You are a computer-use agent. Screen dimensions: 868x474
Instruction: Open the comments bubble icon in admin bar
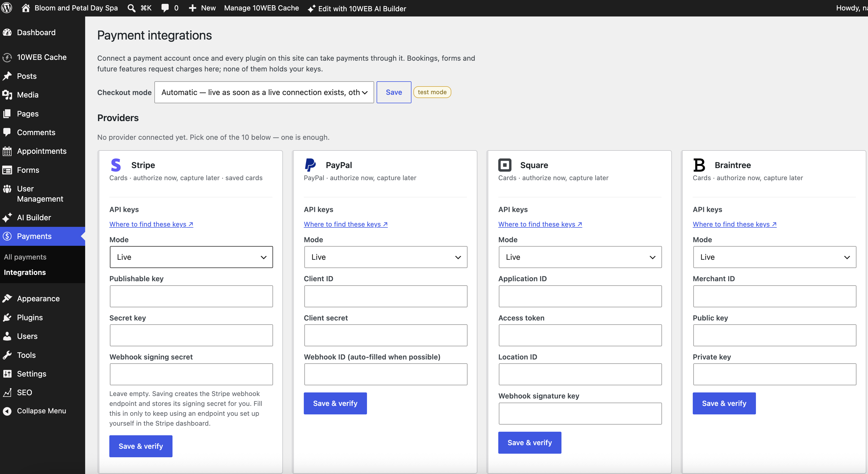[165, 8]
